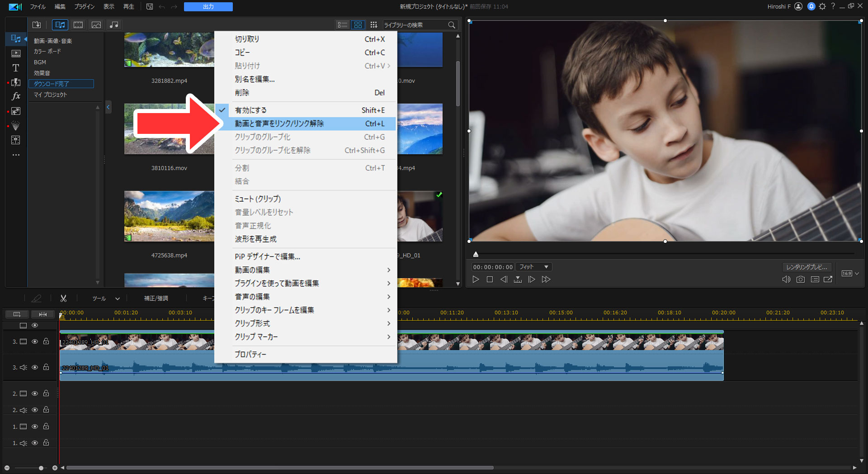Fast forward the preview
Viewport: 868px width, 474px height.
[546, 280]
